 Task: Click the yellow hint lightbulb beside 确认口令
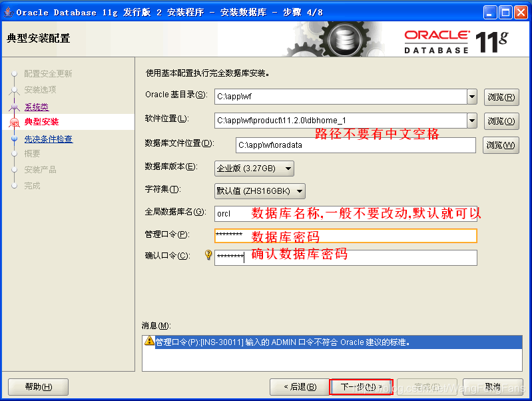208,254
